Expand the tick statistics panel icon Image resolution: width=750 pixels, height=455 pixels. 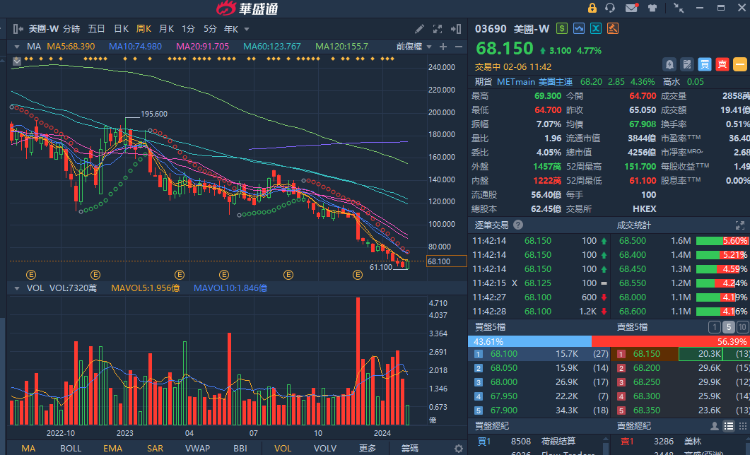(x=739, y=225)
